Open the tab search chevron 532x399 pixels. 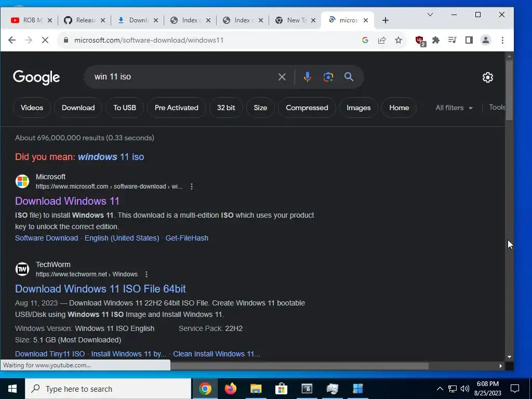coord(430,15)
